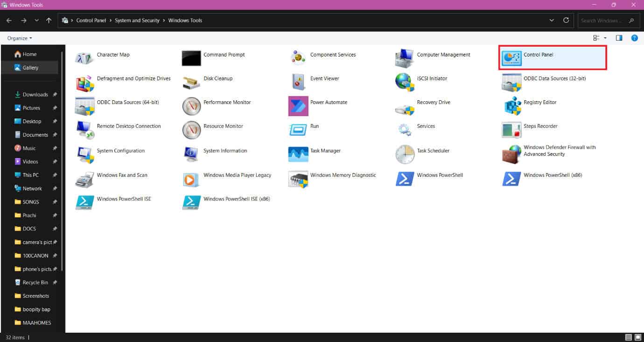This screenshot has width=644, height=342.
Task: Expand the view options arrow
Action: pyautogui.click(x=605, y=38)
